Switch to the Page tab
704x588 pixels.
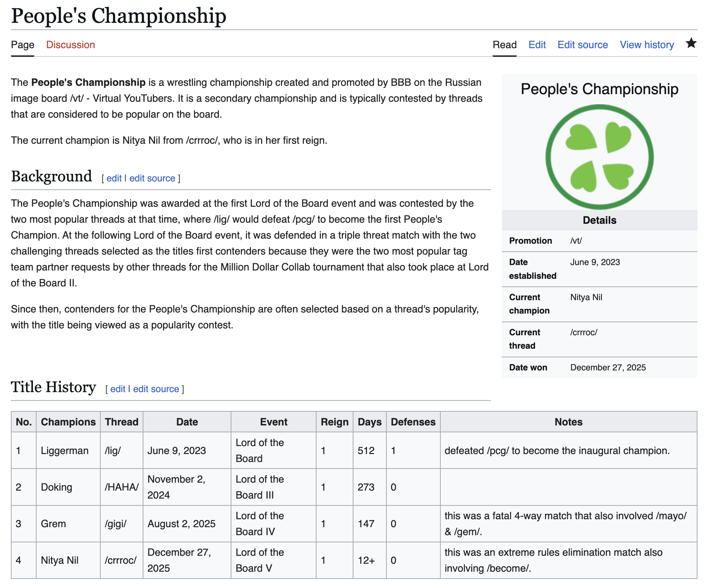22,45
